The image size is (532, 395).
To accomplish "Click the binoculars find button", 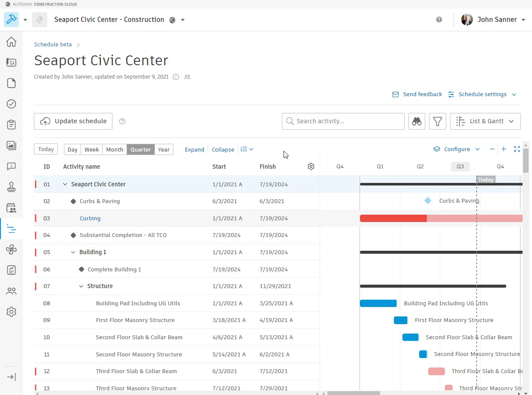I will click(x=417, y=122).
